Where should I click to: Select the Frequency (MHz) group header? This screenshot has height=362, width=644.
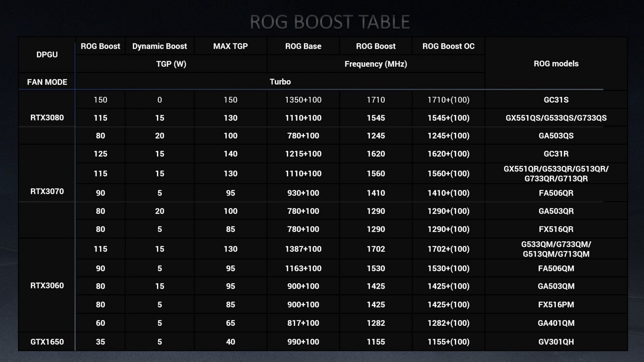[x=376, y=64]
